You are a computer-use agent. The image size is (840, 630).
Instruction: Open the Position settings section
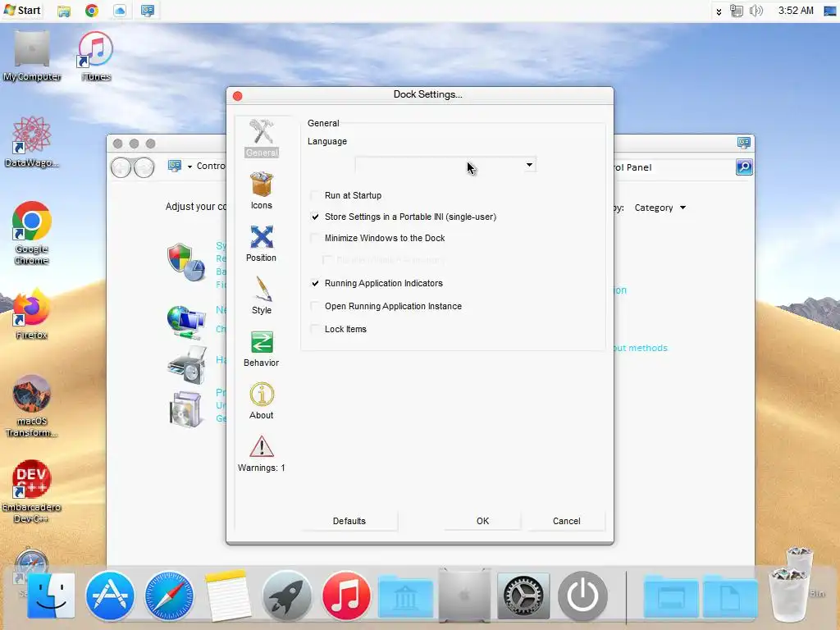click(x=262, y=243)
